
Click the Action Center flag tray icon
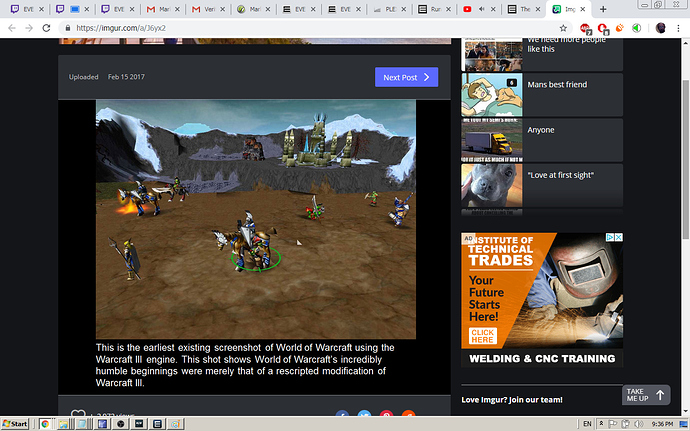[x=613, y=424]
